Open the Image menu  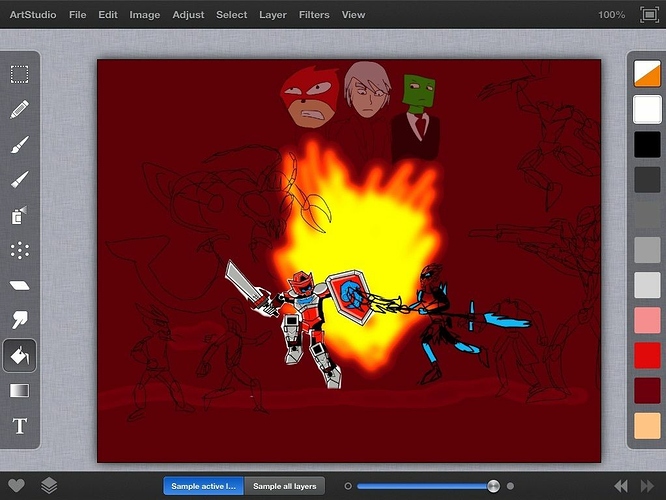point(145,15)
